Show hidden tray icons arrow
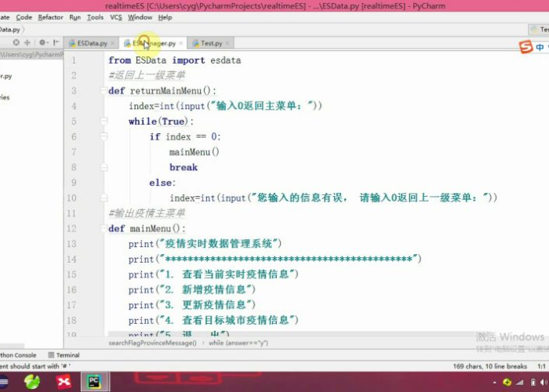Viewport: 549px width, 392px height. tap(494, 383)
